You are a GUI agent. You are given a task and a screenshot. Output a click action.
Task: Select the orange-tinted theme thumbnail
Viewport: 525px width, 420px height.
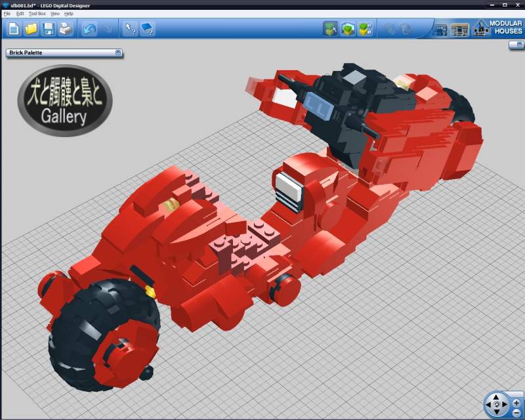point(460,30)
